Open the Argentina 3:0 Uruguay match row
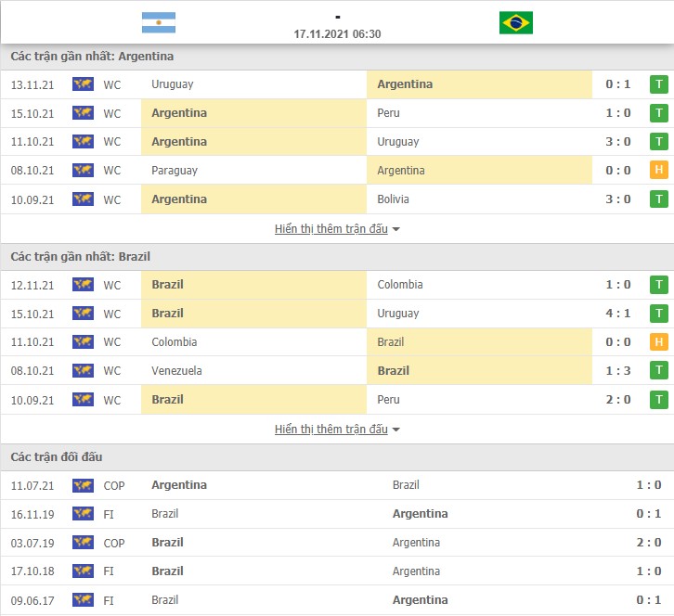 [337, 142]
